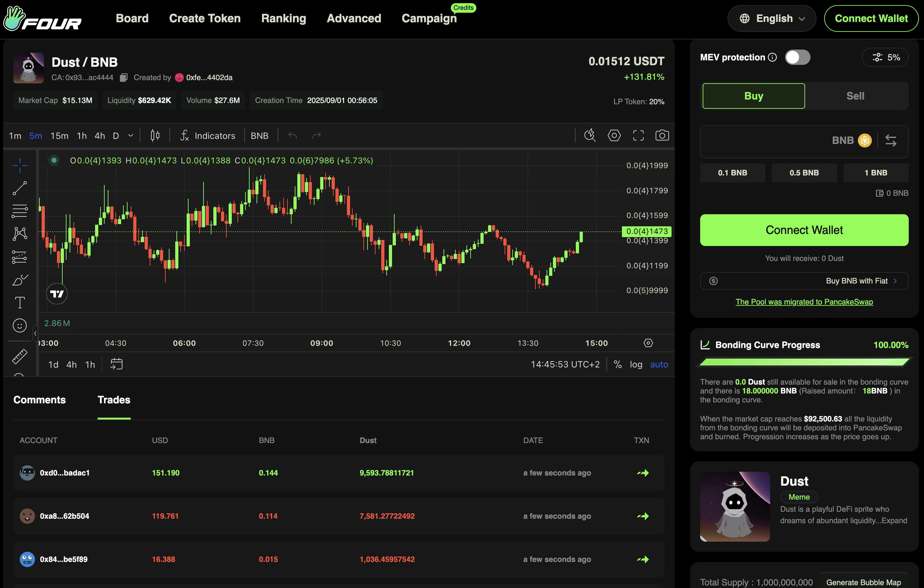This screenshot has height=588, width=924.
Task: Toggle MEV protection switch
Action: (x=797, y=58)
